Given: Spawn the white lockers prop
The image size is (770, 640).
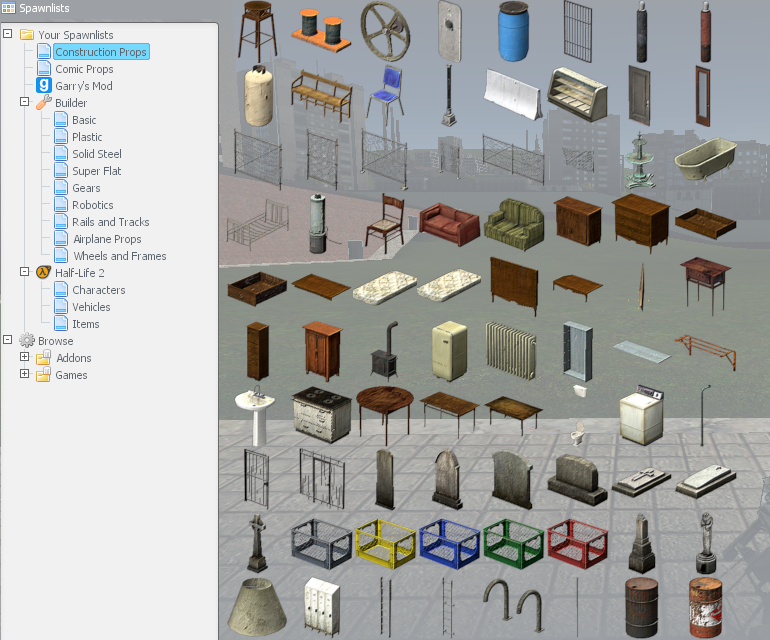Looking at the screenshot, I should point(322,607).
